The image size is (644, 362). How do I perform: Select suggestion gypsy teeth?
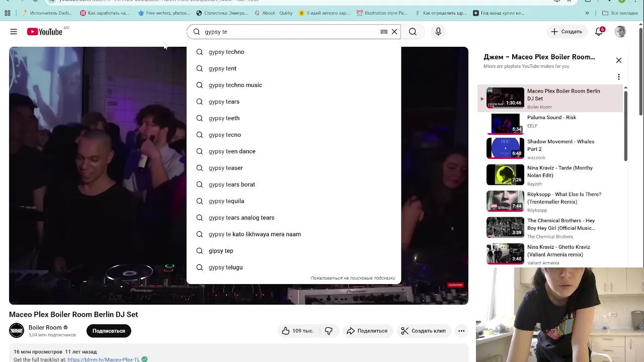(x=294, y=118)
